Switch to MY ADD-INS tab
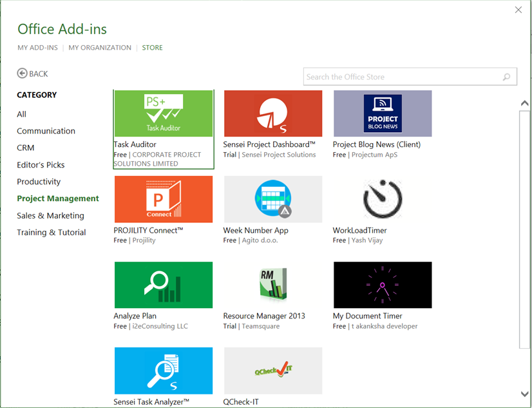Screen dimensions: 532x408 (37, 48)
